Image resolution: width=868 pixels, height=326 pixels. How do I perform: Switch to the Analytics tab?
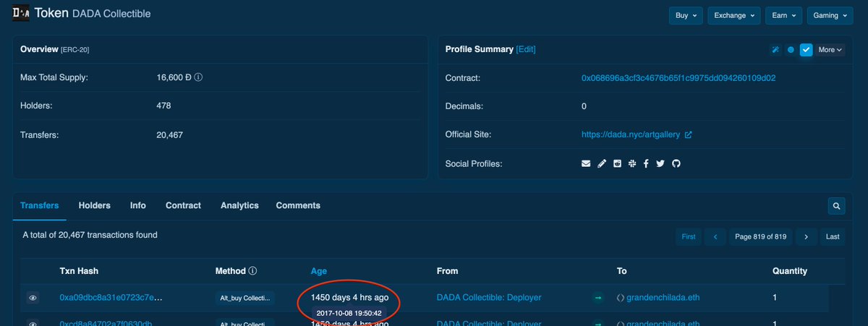[239, 205]
